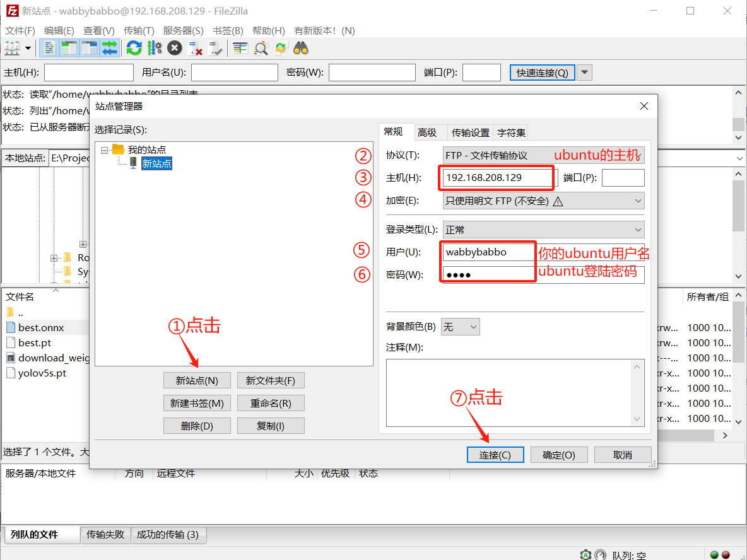Click the 新文件夹(F) button

(271, 380)
